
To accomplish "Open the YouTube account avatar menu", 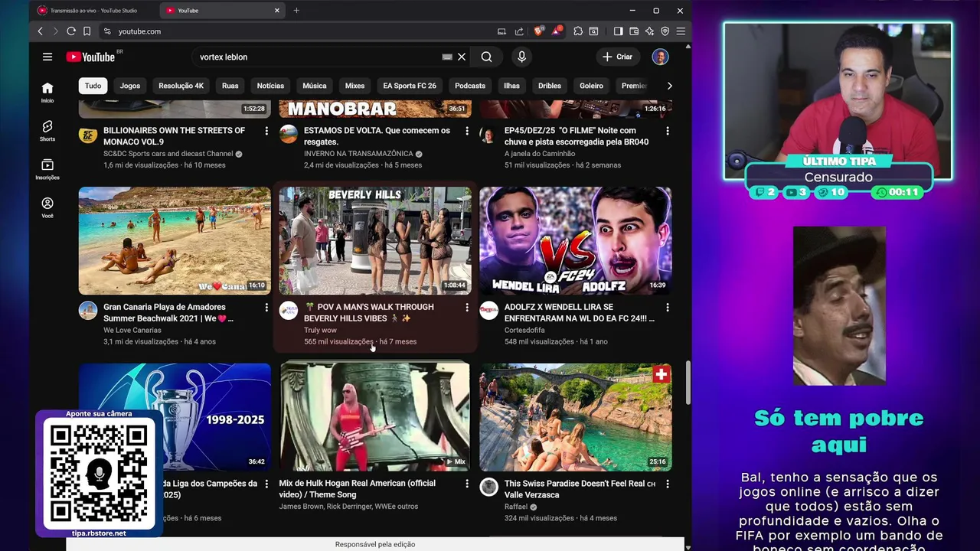I will (660, 57).
